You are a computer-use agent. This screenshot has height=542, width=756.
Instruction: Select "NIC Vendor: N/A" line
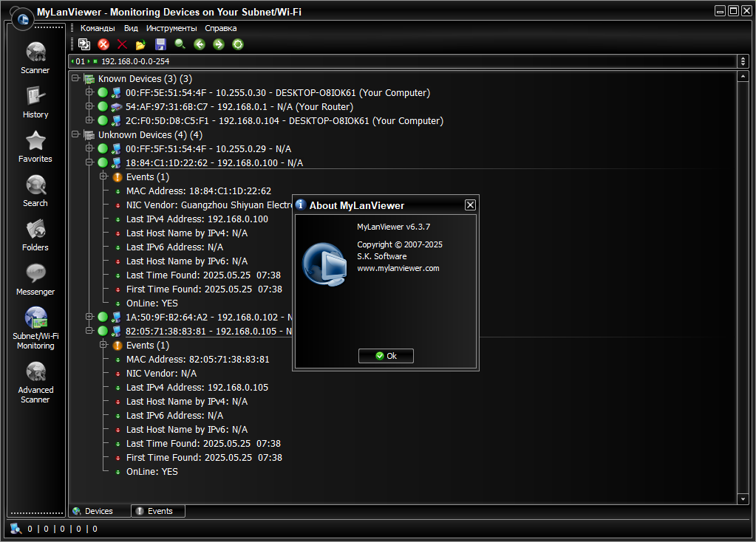click(162, 374)
